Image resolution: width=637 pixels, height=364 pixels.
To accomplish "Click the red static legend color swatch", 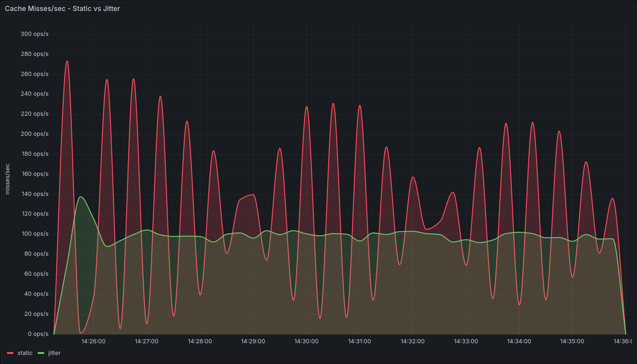I will [10, 353].
